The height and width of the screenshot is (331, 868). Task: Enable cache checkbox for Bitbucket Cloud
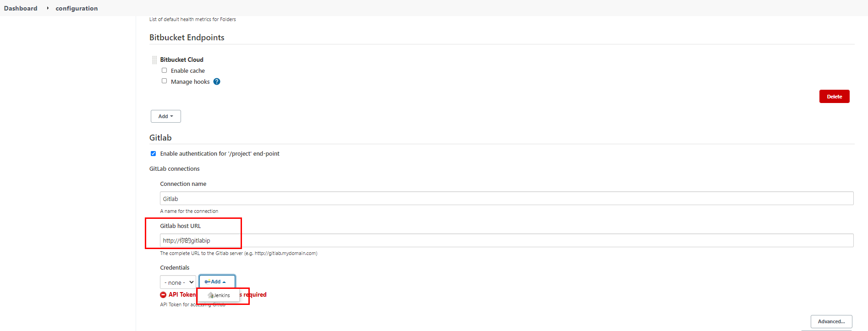click(x=164, y=71)
